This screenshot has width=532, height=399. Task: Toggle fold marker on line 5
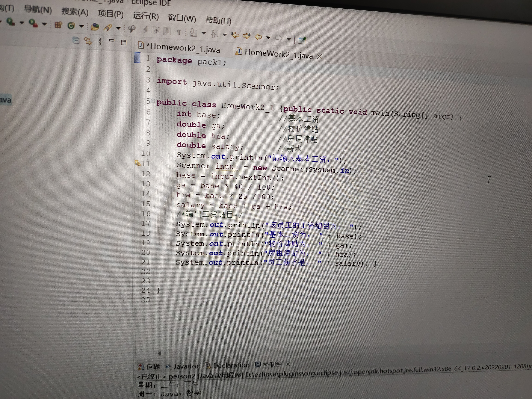[x=153, y=101]
